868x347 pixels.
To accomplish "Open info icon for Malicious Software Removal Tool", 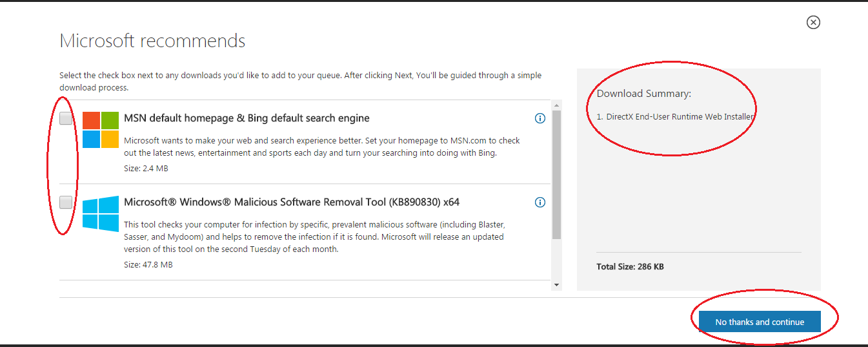I will coord(540,202).
